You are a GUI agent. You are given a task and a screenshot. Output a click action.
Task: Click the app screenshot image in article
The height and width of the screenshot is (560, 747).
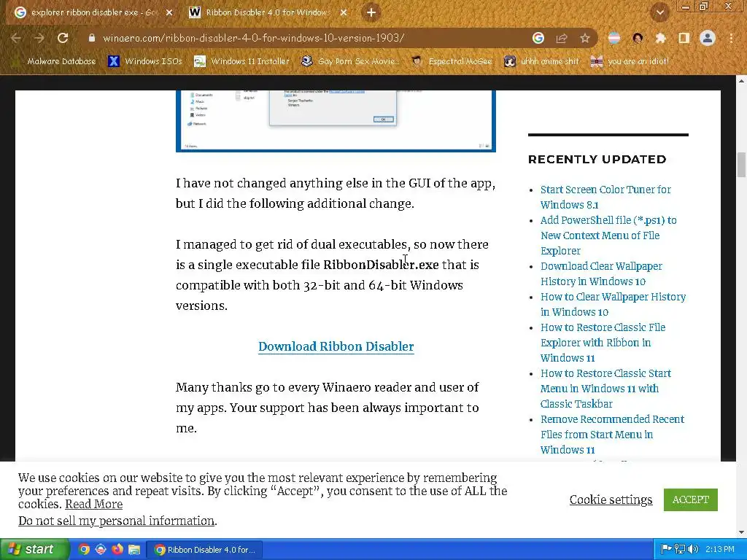[336, 121]
